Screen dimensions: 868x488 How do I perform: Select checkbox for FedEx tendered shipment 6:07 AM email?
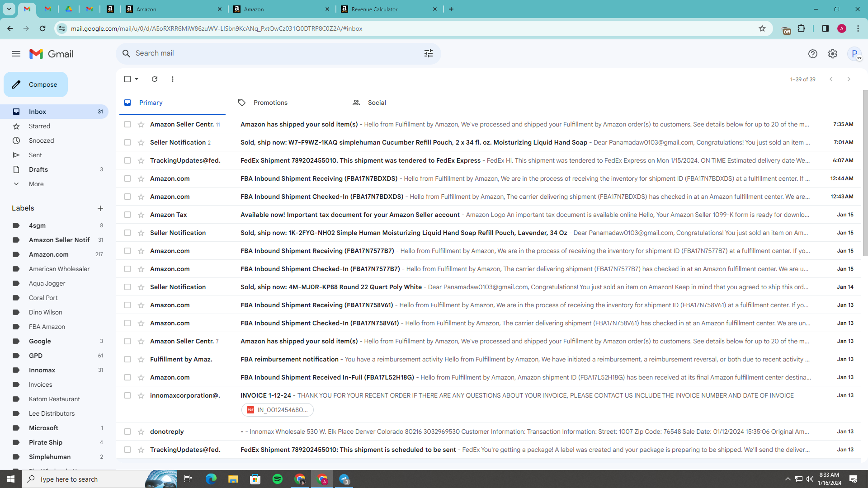127,160
